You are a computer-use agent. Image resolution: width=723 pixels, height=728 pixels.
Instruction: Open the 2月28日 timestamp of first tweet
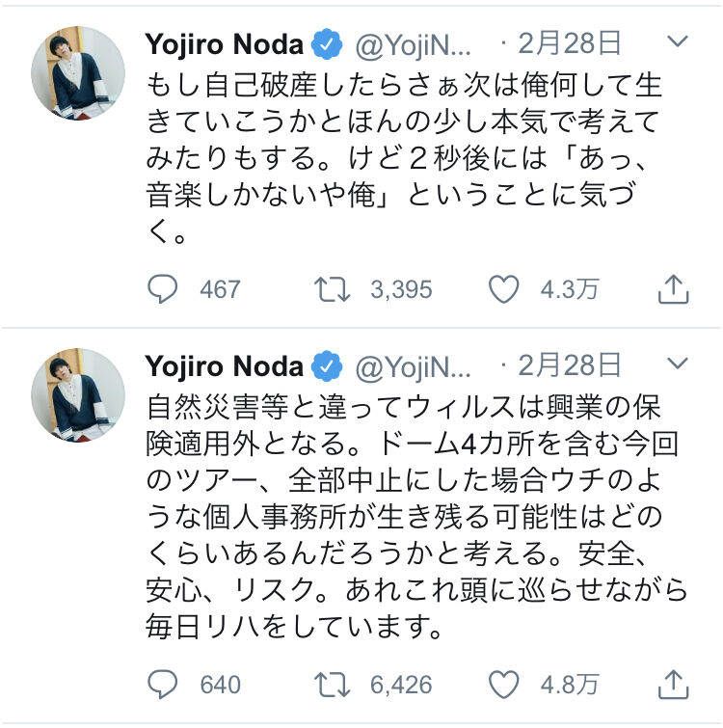pyautogui.click(x=569, y=44)
